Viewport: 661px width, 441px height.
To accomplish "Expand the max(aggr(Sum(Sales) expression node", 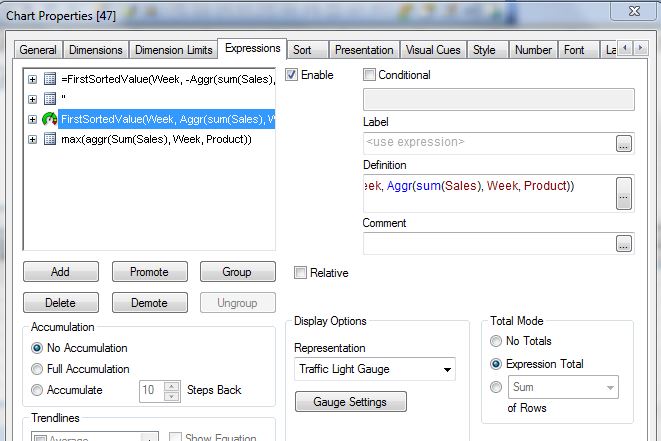I will [32, 139].
